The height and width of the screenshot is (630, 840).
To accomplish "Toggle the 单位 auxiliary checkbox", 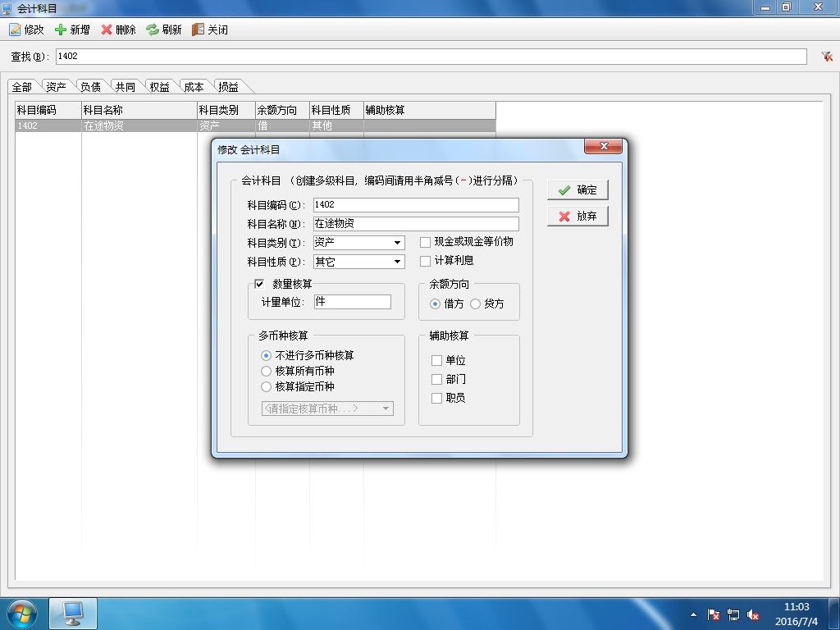I will pyautogui.click(x=436, y=361).
